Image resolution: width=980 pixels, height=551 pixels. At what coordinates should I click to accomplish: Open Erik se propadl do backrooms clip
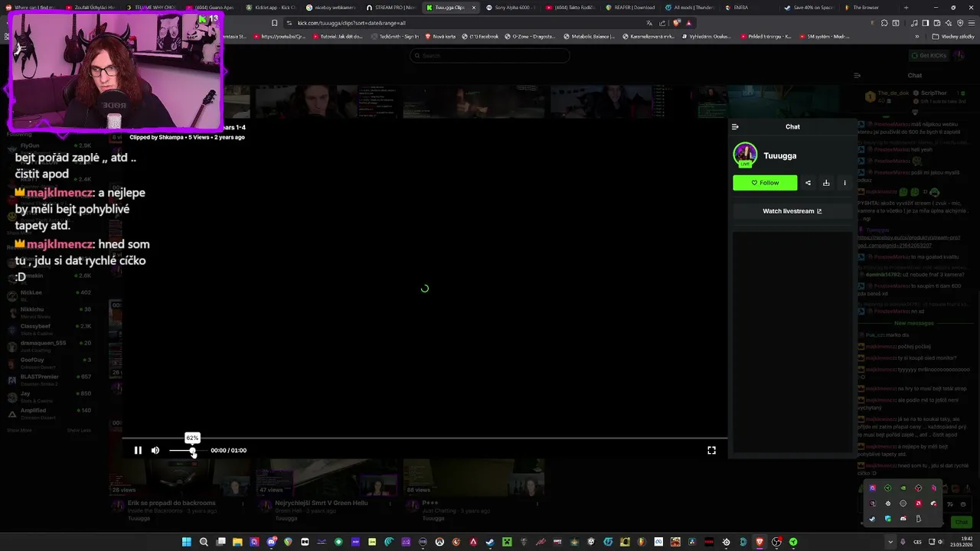[x=171, y=503]
